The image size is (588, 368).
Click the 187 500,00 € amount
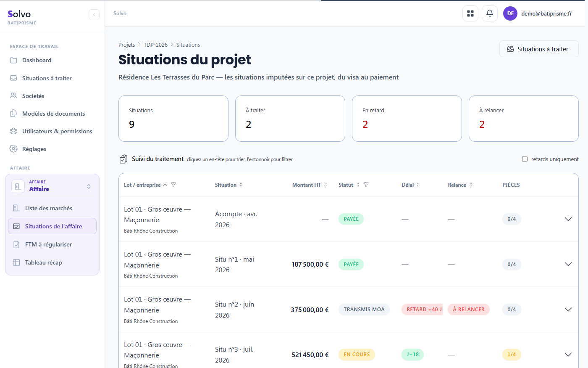pos(310,265)
